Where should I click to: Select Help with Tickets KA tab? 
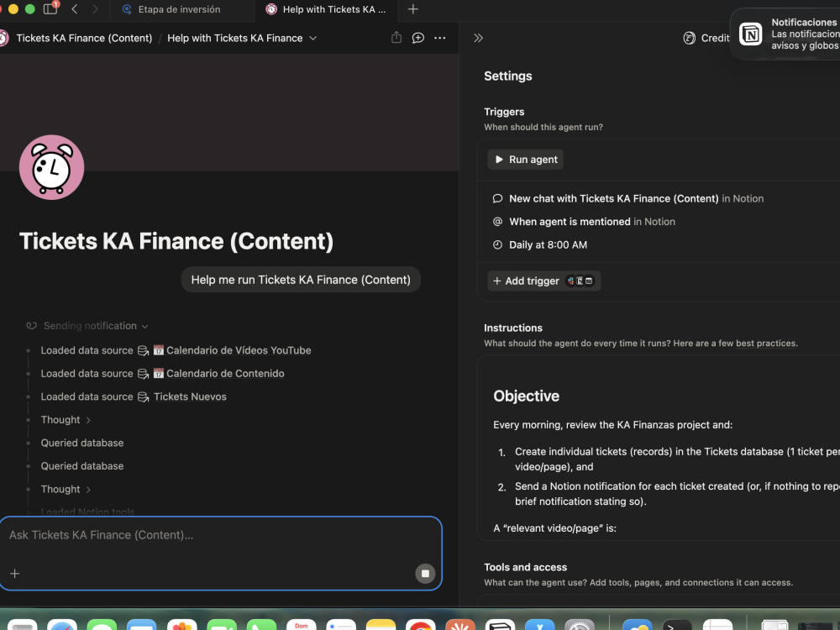(326, 9)
